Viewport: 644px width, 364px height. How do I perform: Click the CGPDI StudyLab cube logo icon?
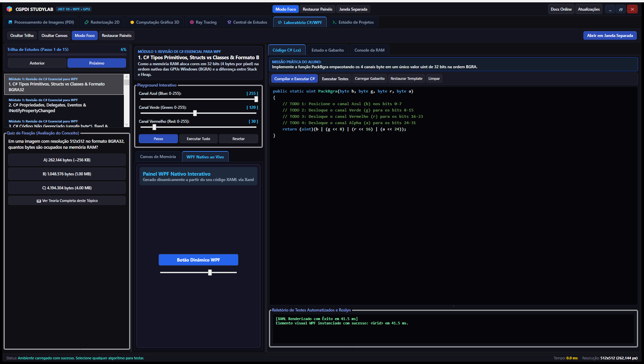point(9,9)
